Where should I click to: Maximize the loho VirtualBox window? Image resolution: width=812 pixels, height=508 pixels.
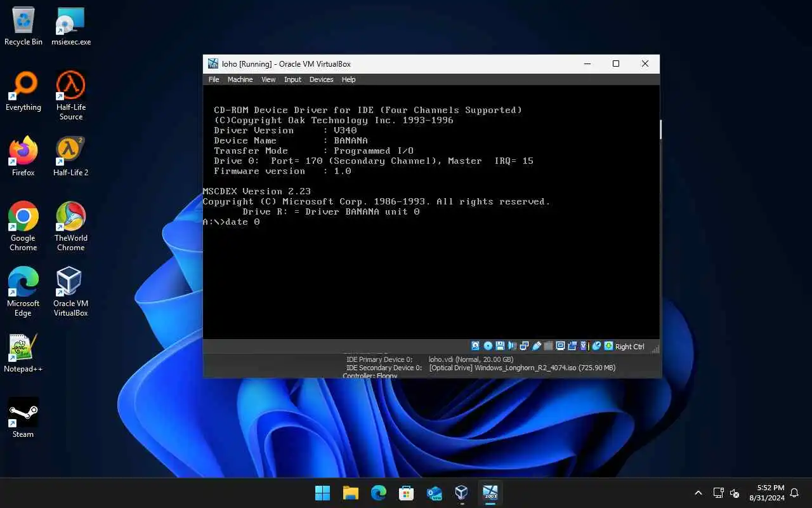(x=615, y=63)
